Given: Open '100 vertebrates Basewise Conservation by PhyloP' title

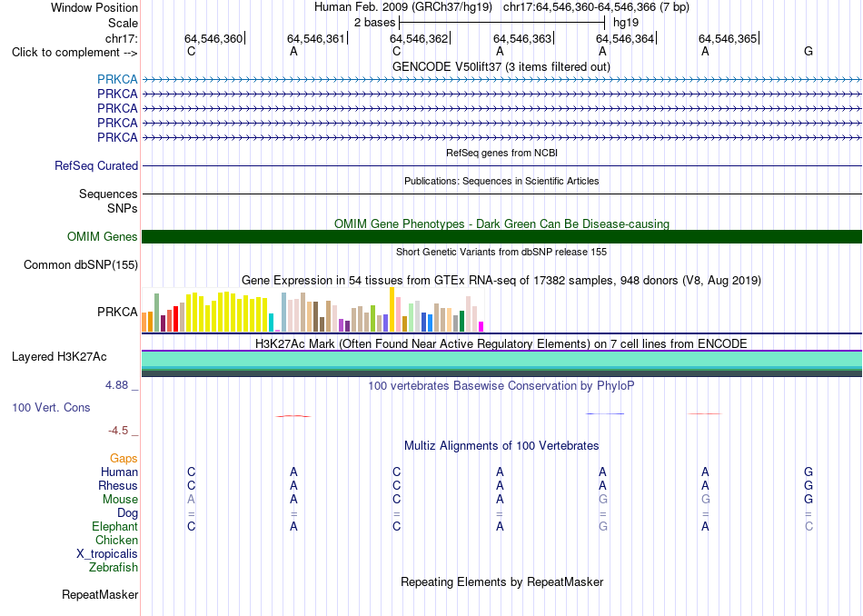Looking at the screenshot, I should [501, 386].
